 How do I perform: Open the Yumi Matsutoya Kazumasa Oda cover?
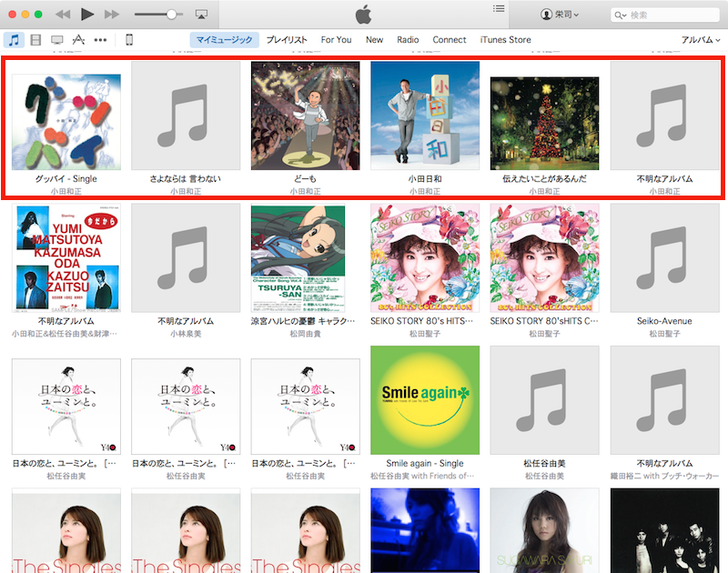pyautogui.click(x=66, y=258)
